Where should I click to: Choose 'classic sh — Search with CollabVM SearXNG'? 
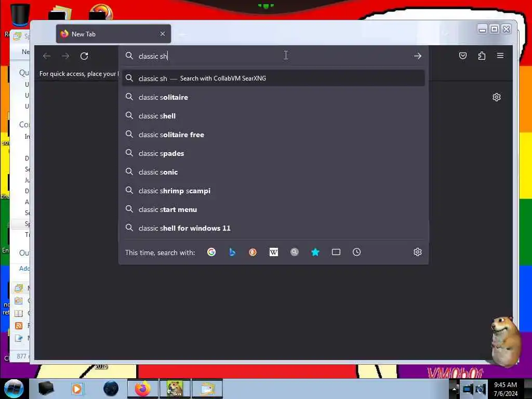273,78
